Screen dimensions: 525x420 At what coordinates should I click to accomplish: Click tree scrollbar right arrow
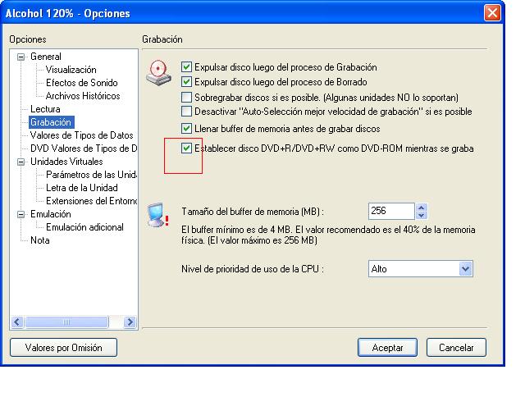pos(130,322)
